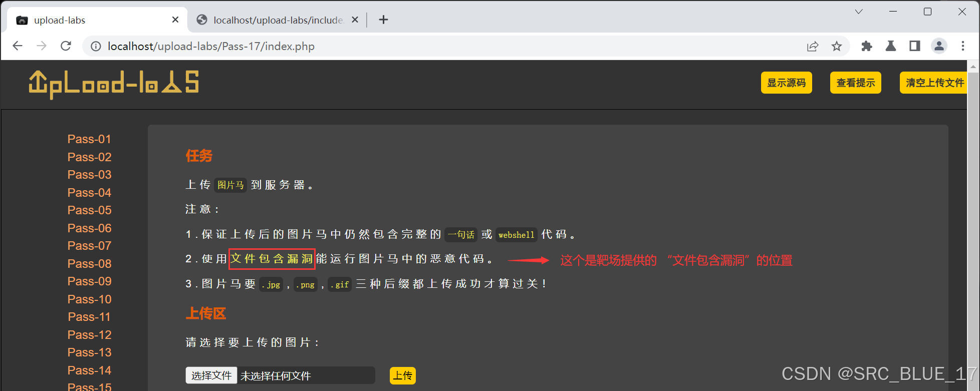Switch to the upload-labs tab
Screen dimensions: 980x391
pos(98,20)
